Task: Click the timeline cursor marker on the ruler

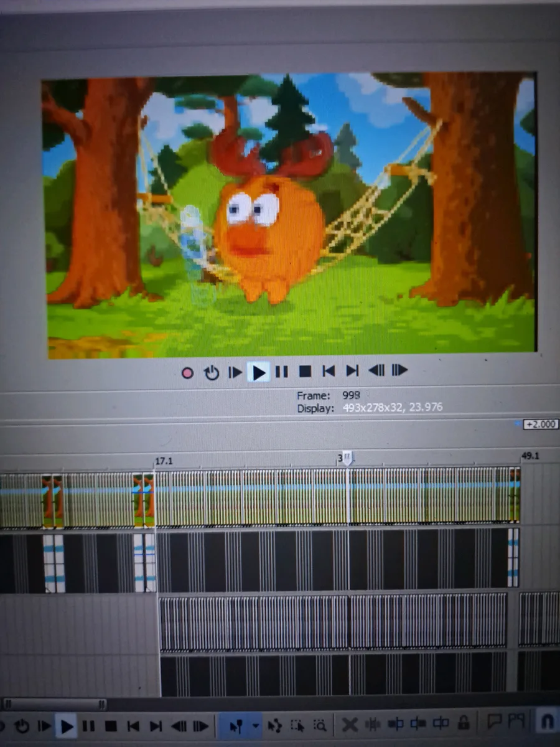Action: pos(347,458)
